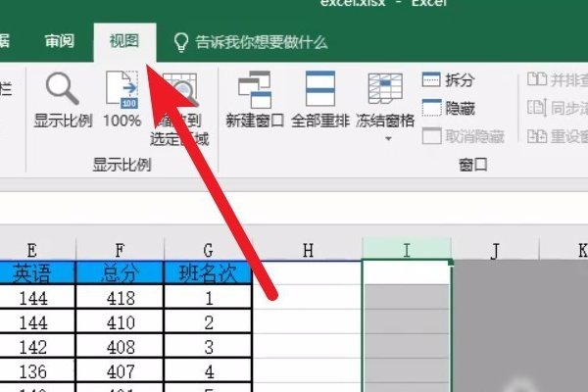Open the 视图 ribbon tab
588x392 pixels.
(124, 41)
